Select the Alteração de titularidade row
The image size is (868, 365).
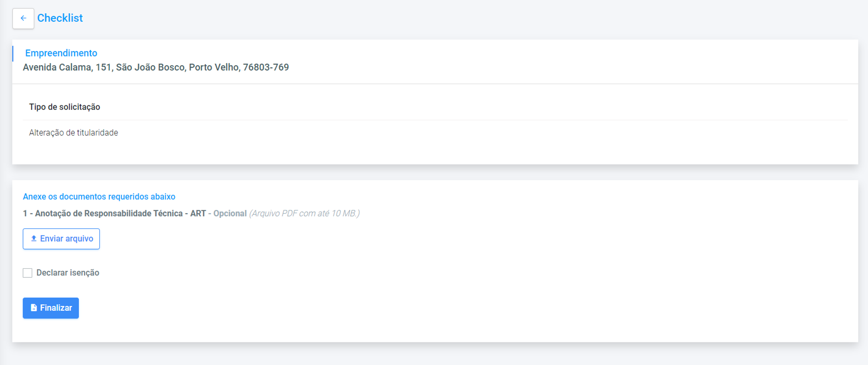(435, 132)
